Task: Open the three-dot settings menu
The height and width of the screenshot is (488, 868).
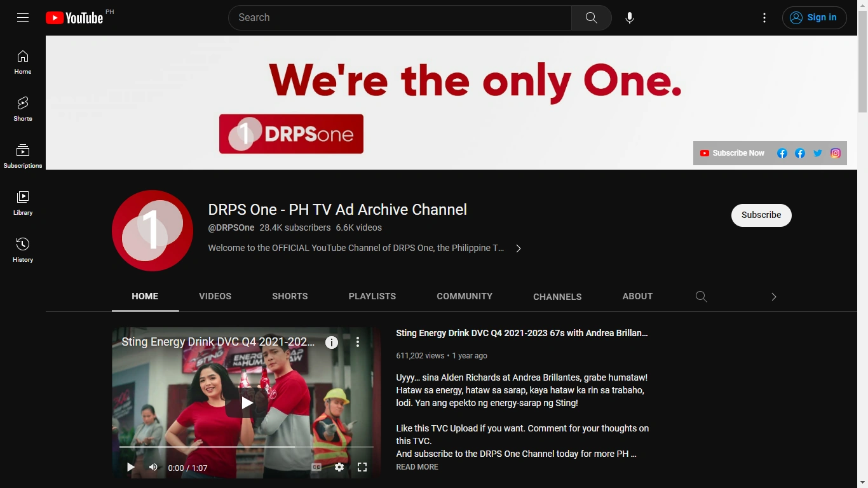Action: [x=764, y=18]
